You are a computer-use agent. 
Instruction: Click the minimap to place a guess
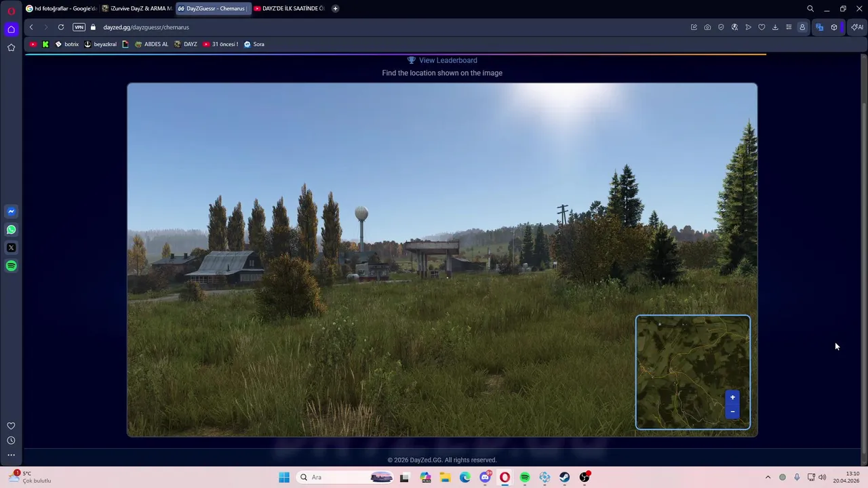(692, 372)
